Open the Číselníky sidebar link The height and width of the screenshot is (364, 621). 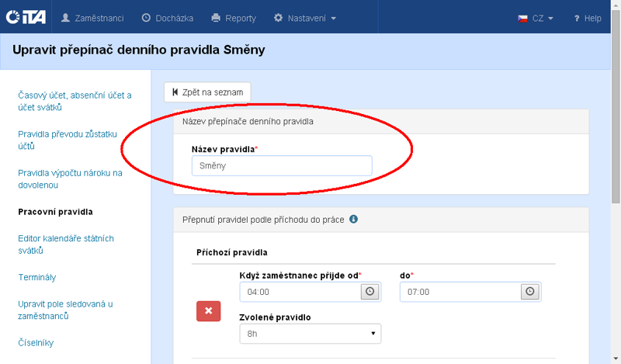36,342
